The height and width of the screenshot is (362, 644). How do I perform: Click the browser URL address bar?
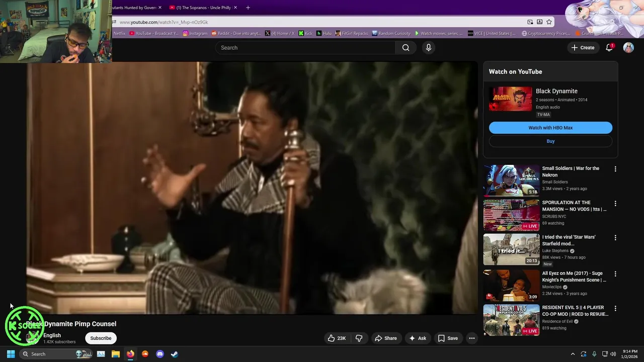(322, 22)
